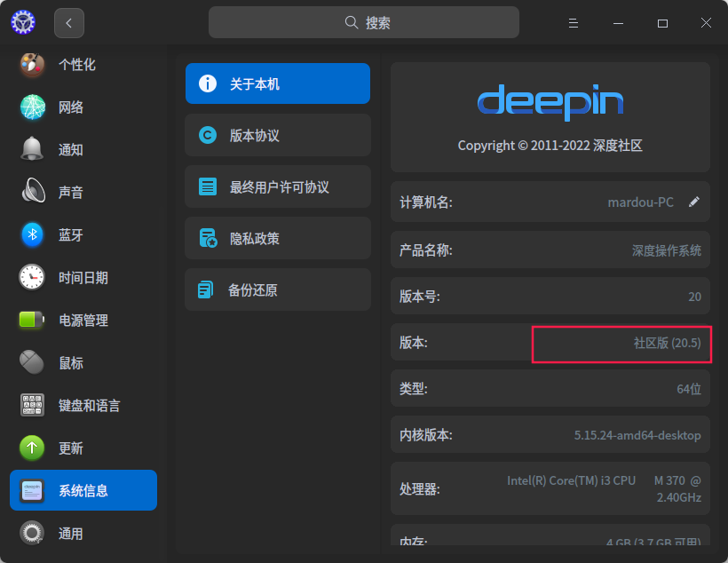The image size is (728, 563).
Task: Open the 鼠标 mouse icon
Action: pyautogui.click(x=32, y=362)
